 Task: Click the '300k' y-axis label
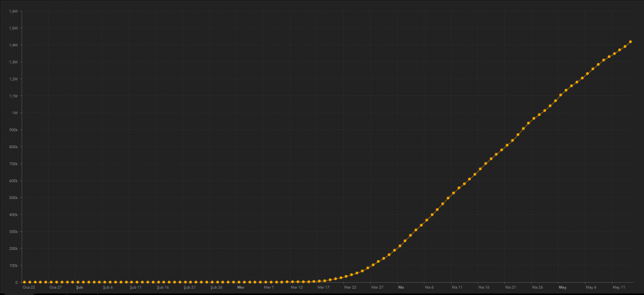tap(14, 231)
